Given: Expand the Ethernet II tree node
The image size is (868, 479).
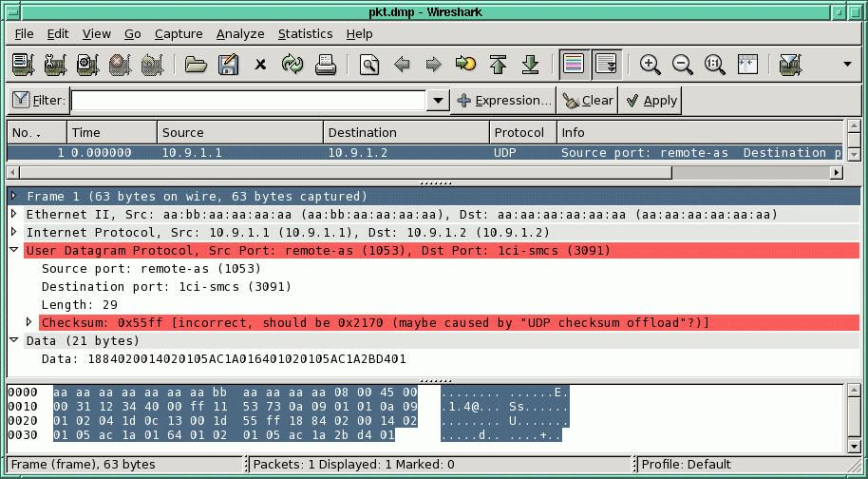Looking at the screenshot, I should (x=14, y=214).
